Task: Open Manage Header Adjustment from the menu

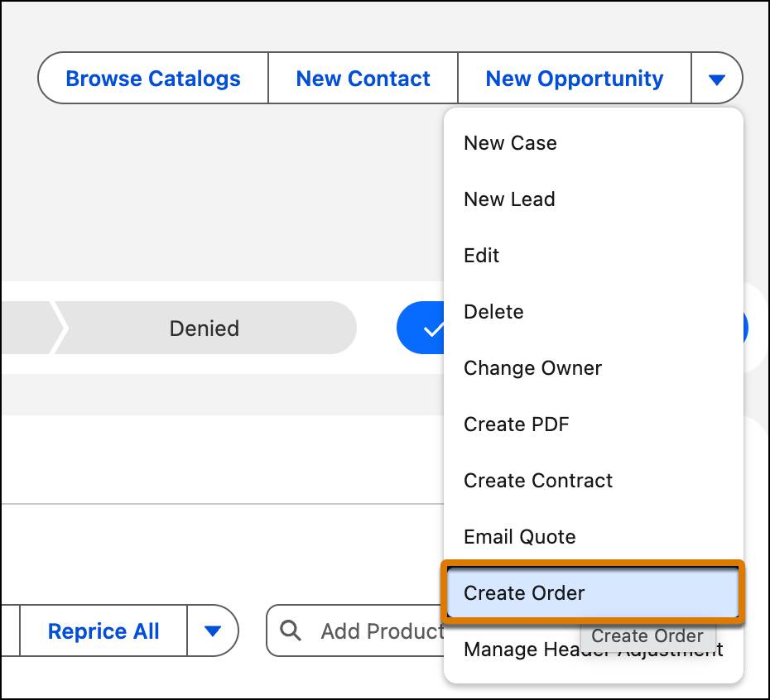Action: 593,650
